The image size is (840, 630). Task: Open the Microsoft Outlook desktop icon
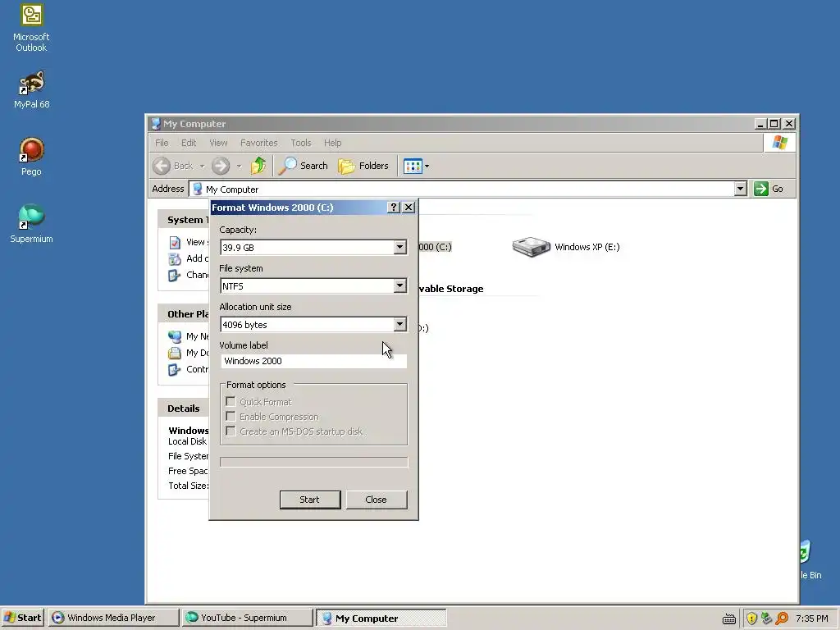(x=31, y=28)
